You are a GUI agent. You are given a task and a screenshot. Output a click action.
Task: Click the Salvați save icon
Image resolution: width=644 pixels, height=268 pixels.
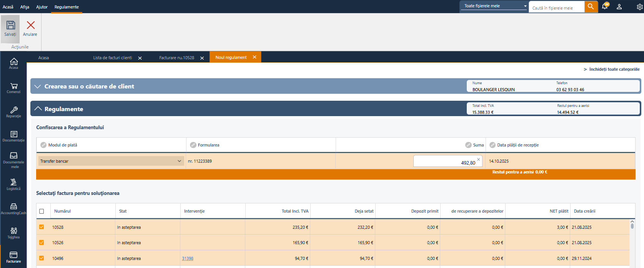[10, 25]
